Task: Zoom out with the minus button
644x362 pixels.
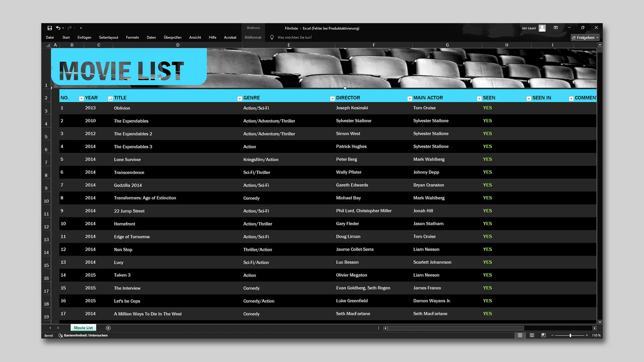Action: click(x=552, y=335)
